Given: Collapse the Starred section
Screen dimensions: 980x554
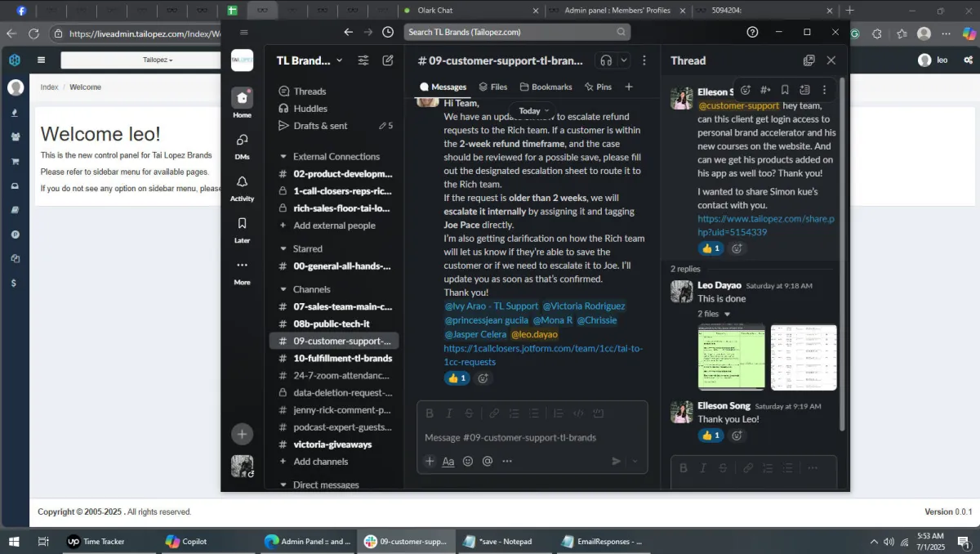Looking at the screenshot, I should [x=283, y=248].
